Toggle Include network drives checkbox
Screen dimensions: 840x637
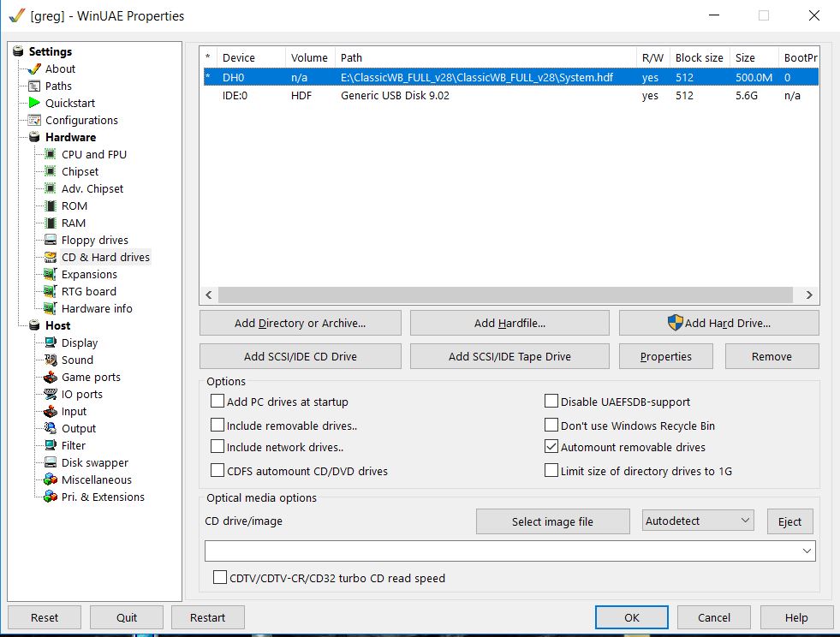[x=217, y=447]
